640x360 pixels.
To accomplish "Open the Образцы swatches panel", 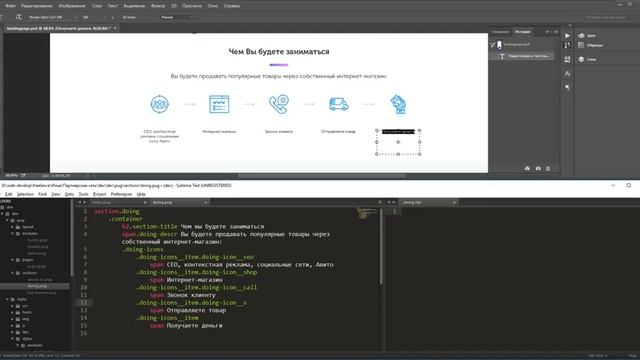I will pyautogui.click(x=591, y=45).
